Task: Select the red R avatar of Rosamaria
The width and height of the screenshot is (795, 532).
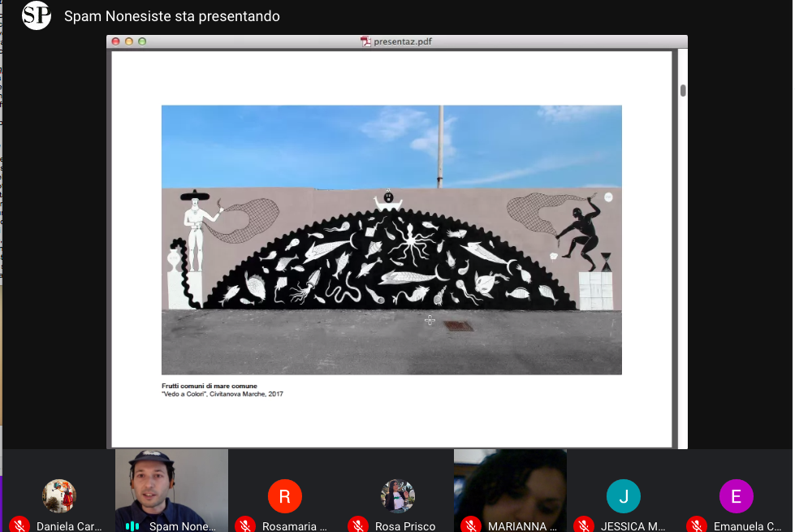Action: tap(285, 496)
